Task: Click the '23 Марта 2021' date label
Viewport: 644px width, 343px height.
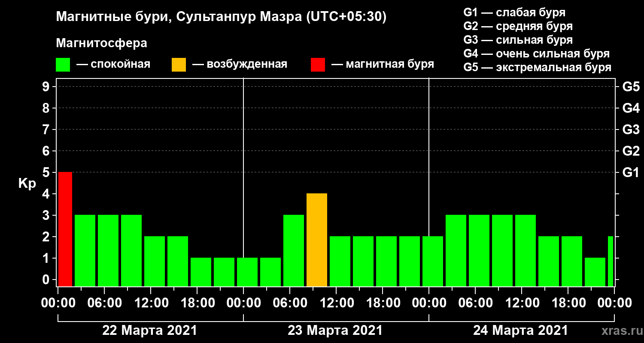Action: (335, 331)
